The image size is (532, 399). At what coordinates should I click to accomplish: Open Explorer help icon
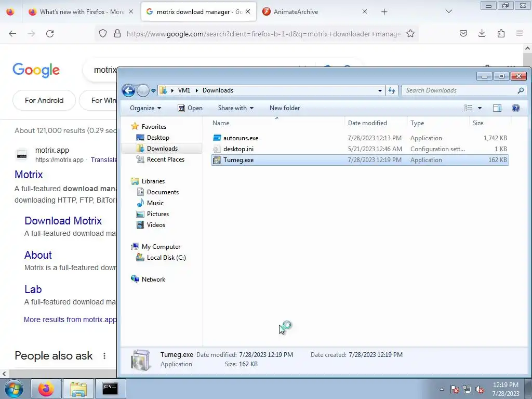click(x=516, y=108)
